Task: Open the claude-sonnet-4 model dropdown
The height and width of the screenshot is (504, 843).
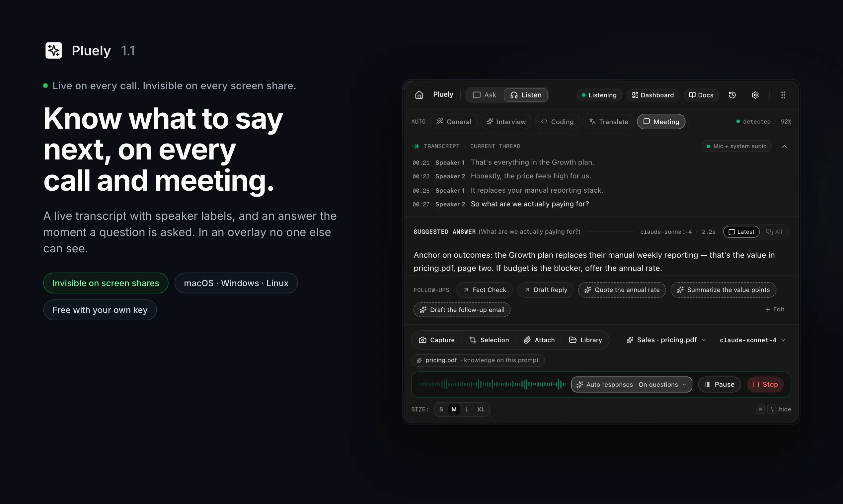Action: tap(752, 340)
